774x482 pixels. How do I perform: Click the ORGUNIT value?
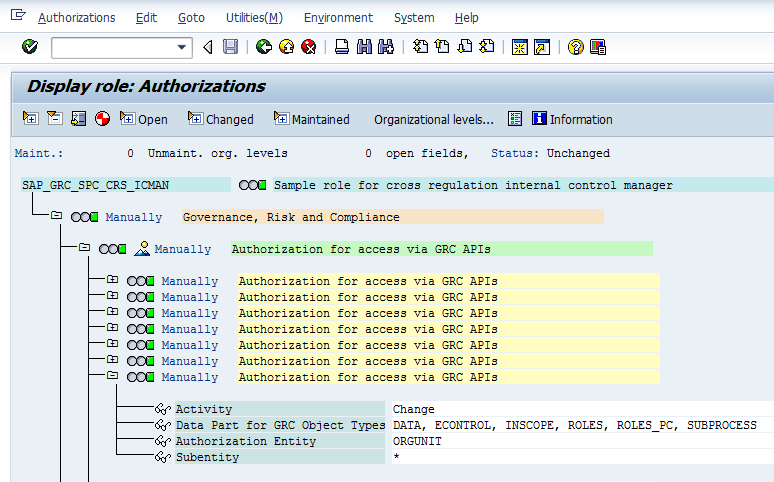(417, 441)
